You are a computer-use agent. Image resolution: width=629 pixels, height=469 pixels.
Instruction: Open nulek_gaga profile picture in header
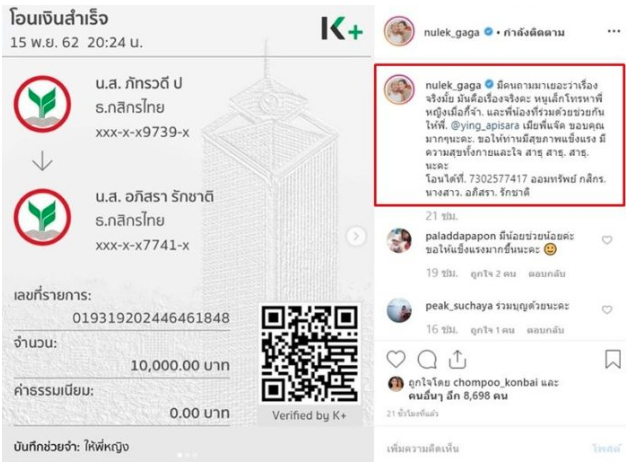399,31
